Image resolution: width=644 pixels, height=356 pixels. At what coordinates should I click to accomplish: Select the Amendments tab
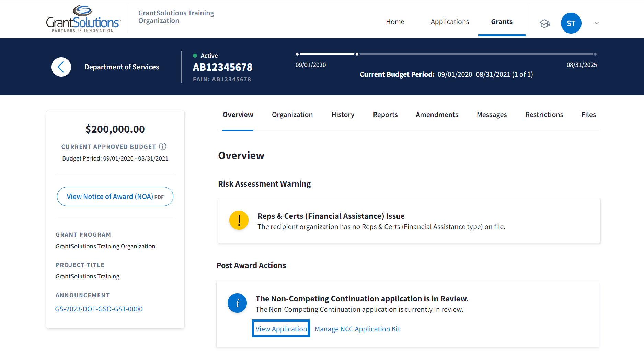(x=437, y=115)
